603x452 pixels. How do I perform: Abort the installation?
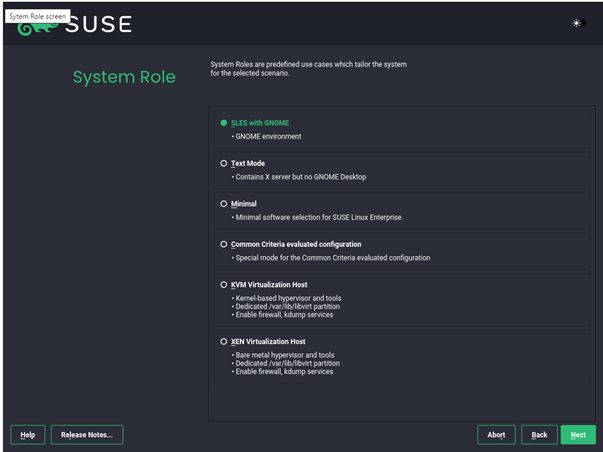point(496,434)
